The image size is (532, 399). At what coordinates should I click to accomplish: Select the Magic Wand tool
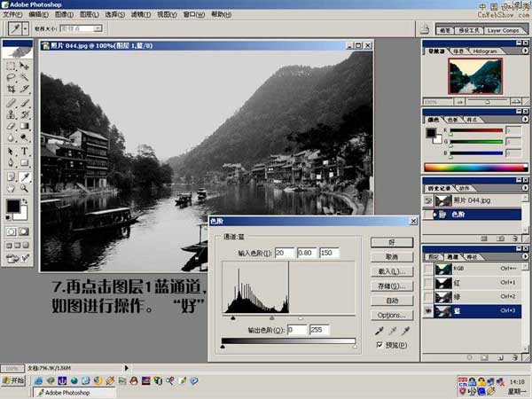point(24,78)
